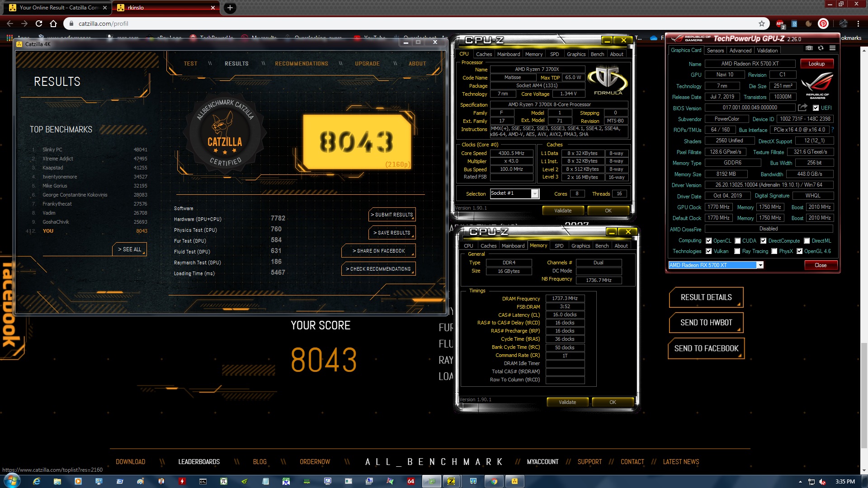Open the Upgrade tab in Catzilla

tap(367, 64)
